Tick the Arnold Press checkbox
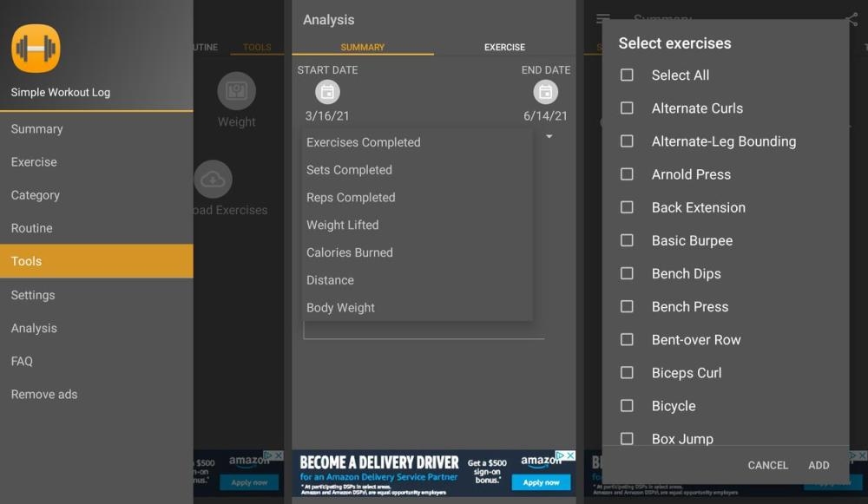The height and width of the screenshot is (504, 868). click(627, 174)
